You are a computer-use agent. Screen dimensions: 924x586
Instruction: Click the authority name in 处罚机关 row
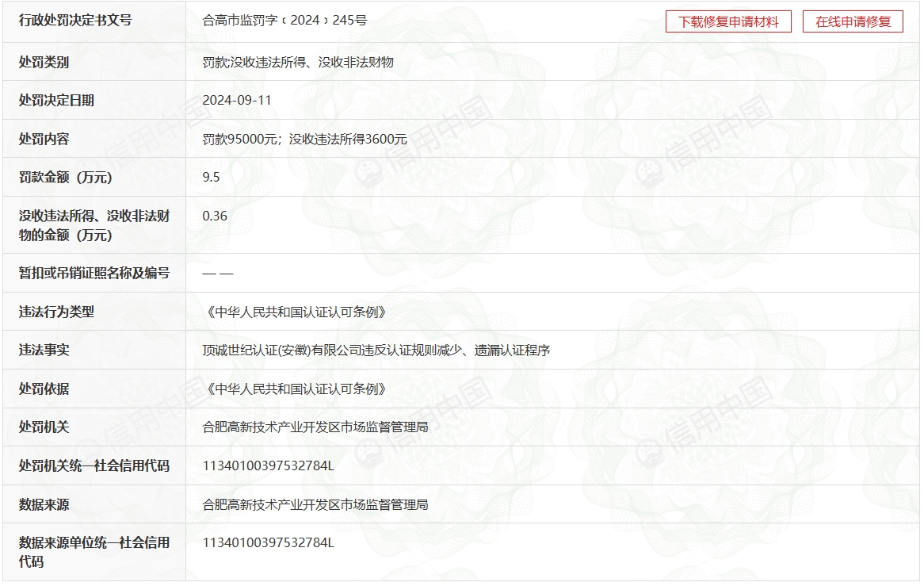pyautogui.click(x=315, y=427)
